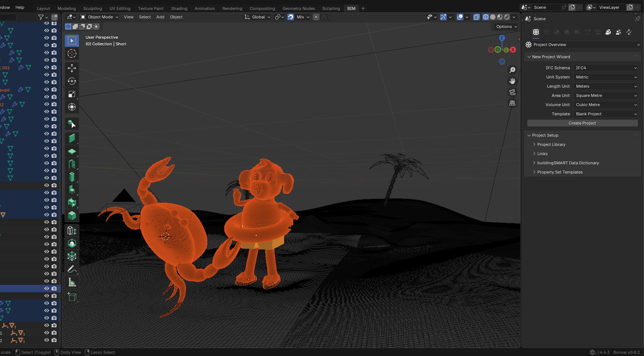Image resolution: width=644 pixels, height=356 pixels.
Task: Toggle proportional editing
Action: coord(316,17)
